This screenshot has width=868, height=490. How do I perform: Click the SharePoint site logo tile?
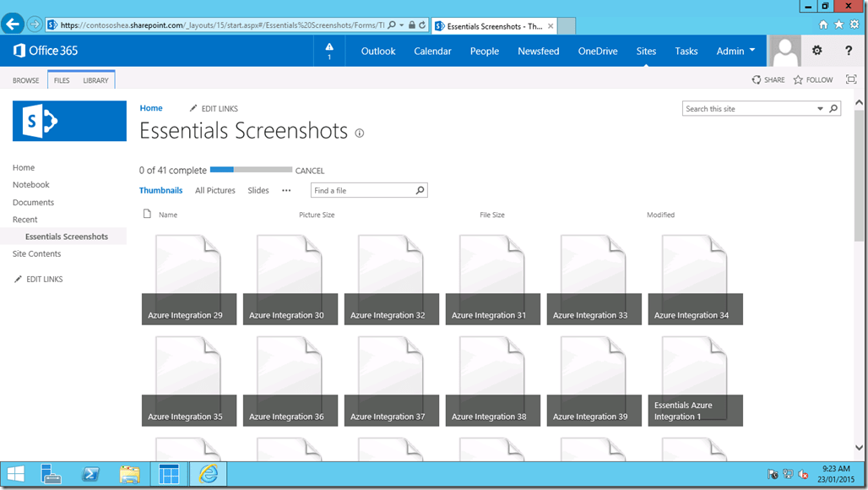tap(68, 121)
